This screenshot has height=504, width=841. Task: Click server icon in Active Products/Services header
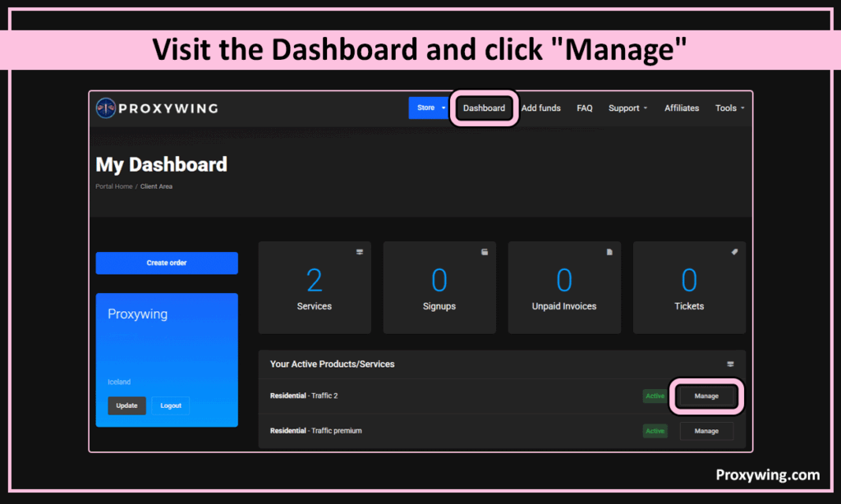pyautogui.click(x=730, y=364)
